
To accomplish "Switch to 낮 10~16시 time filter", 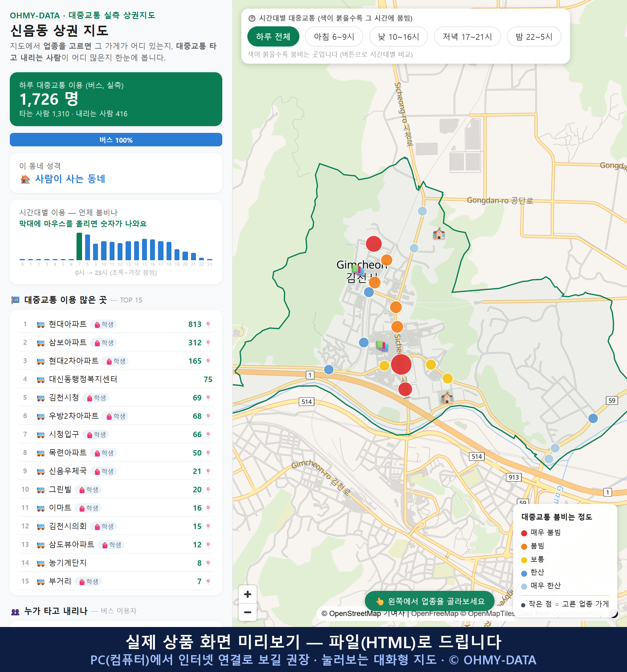I will 399,36.
